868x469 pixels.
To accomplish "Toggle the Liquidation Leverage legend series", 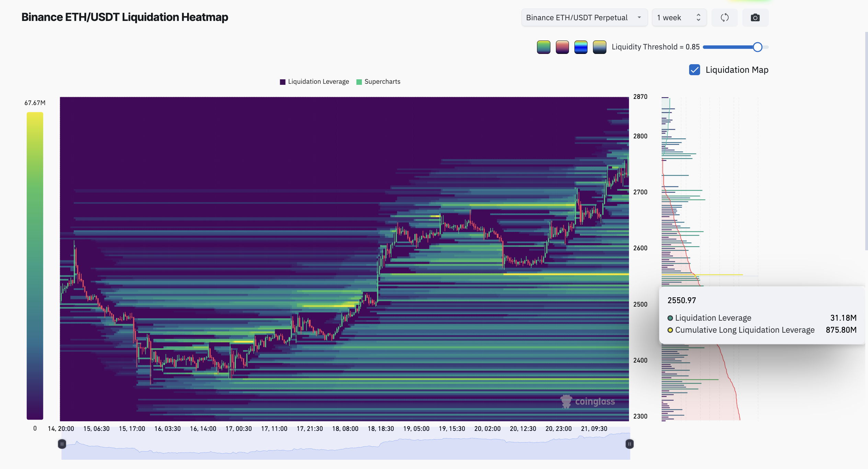I will (315, 82).
